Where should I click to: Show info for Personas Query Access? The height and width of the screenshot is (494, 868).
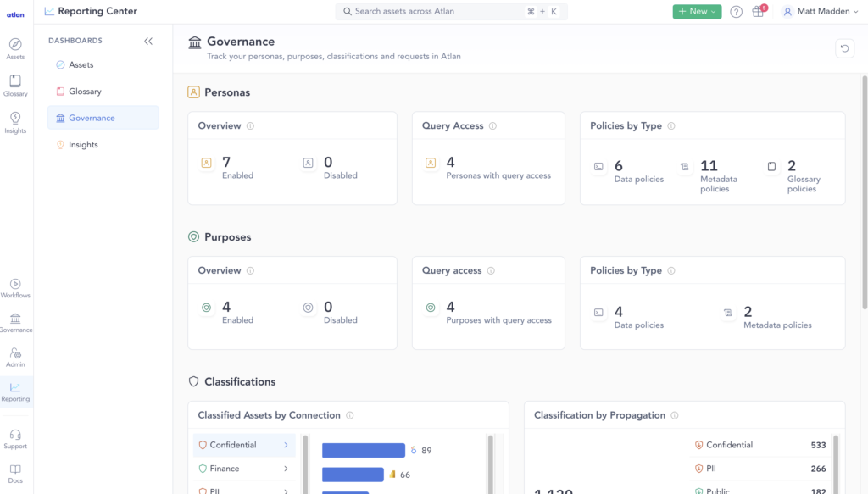coord(492,126)
